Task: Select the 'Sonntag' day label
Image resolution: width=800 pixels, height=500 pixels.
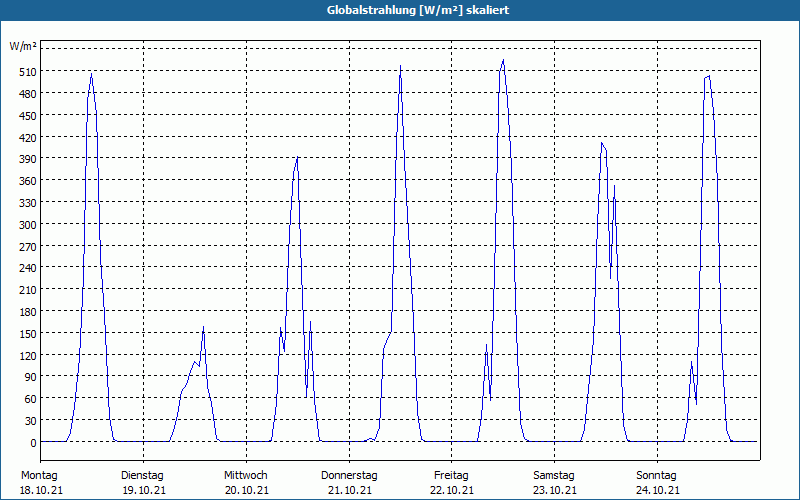Action: click(x=657, y=476)
